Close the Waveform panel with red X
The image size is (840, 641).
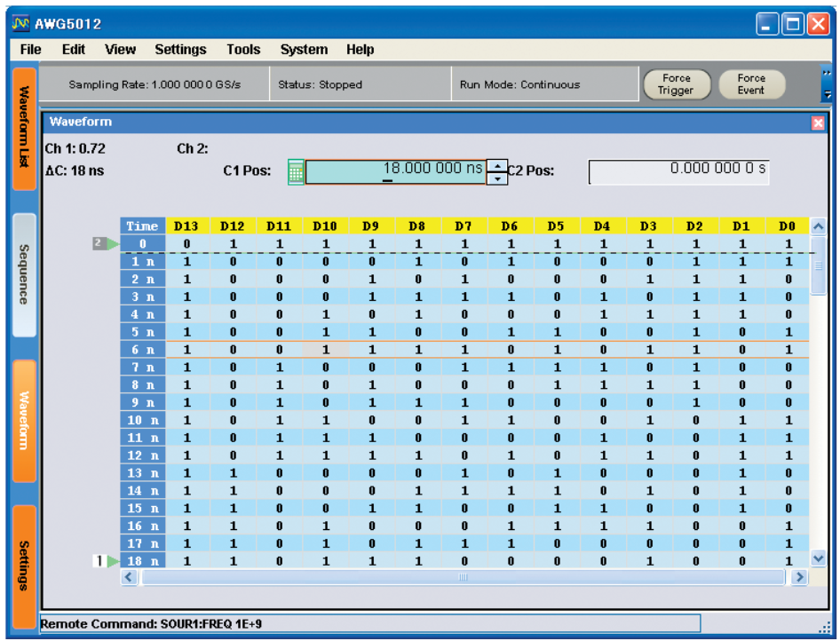[x=818, y=123]
